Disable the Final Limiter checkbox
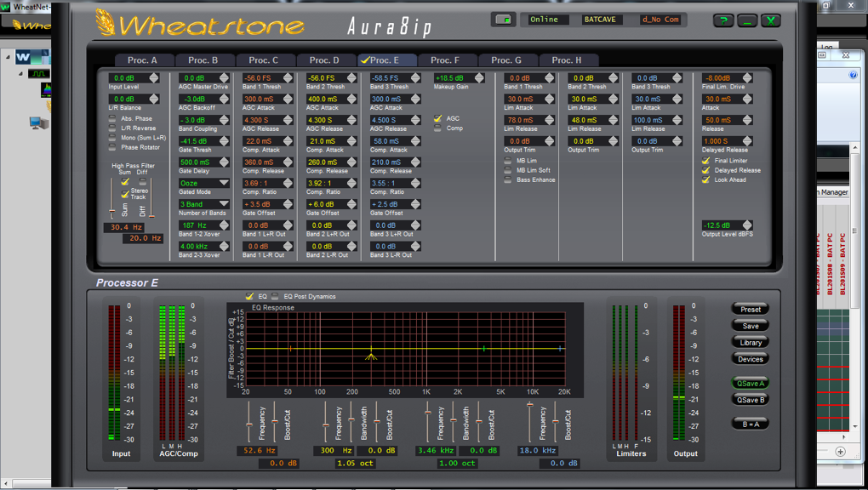 click(705, 161)
